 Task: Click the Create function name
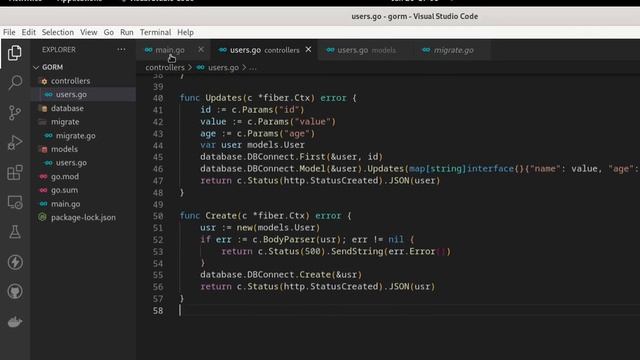click(x=221, y=216)
